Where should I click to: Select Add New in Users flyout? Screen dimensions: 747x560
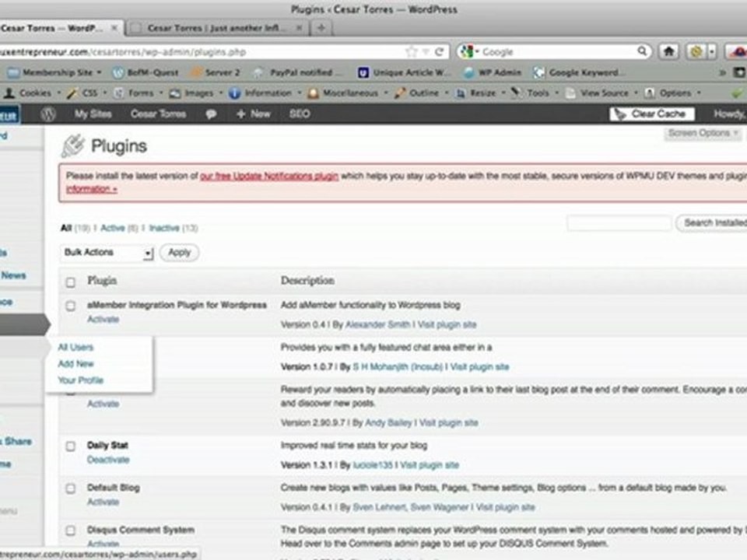click(x=75, y=364)
